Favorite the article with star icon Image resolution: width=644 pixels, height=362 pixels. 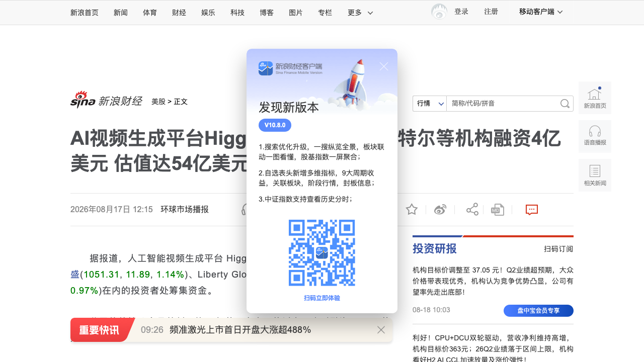[412, 210]
